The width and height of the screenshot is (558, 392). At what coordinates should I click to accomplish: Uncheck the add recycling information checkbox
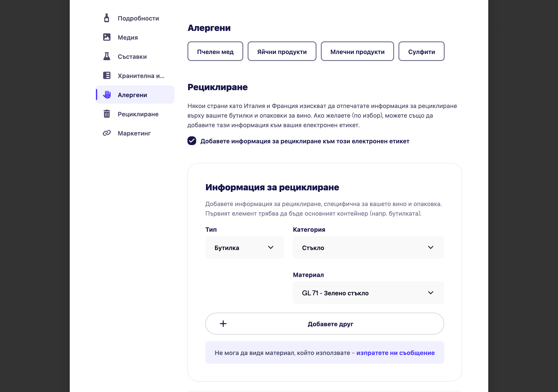coord(192,141)
